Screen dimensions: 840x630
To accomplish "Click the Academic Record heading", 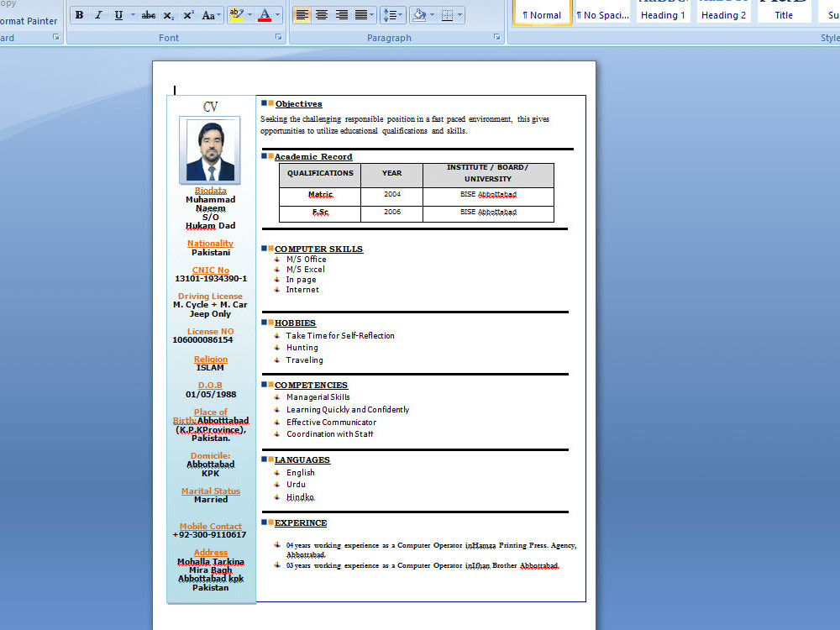I will coord(313,156).
